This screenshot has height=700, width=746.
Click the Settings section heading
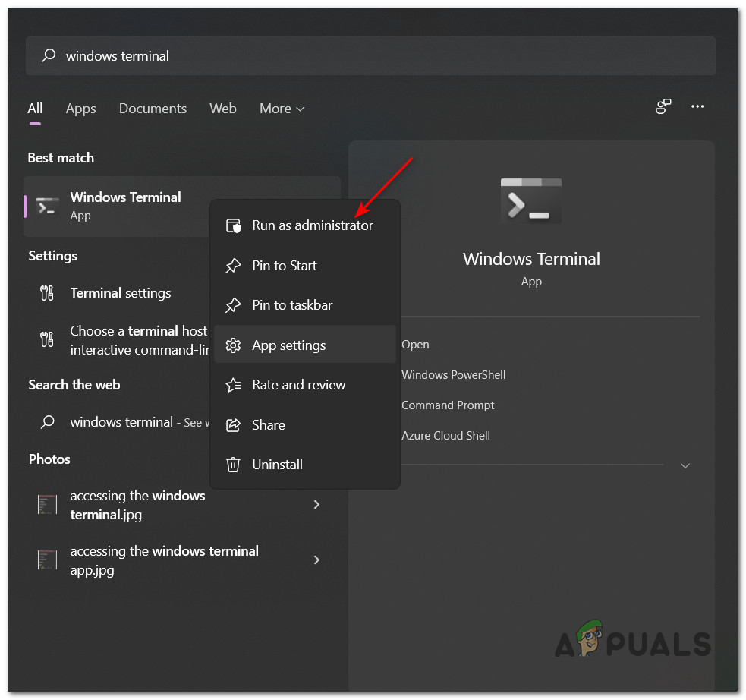coord(53,256)
